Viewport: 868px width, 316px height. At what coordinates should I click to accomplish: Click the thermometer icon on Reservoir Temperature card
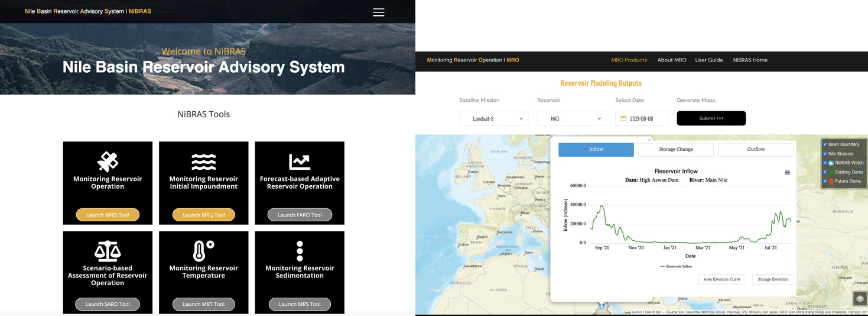click(204, 251)
